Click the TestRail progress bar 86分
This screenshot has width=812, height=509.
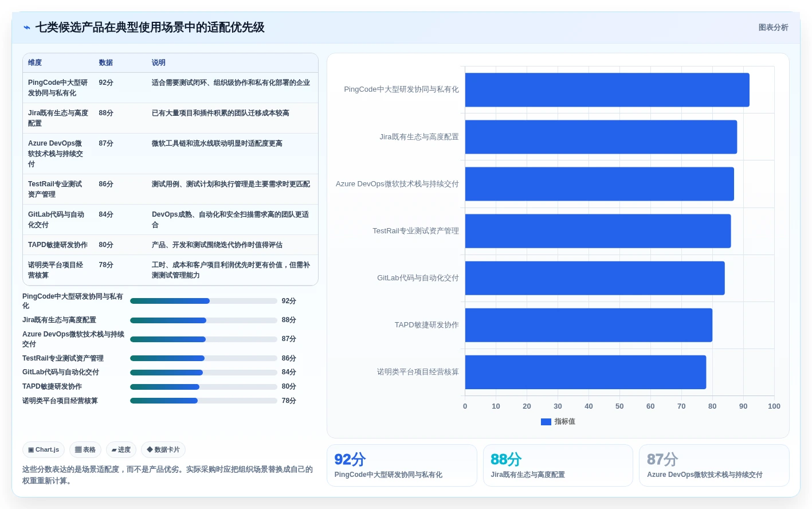203,358
